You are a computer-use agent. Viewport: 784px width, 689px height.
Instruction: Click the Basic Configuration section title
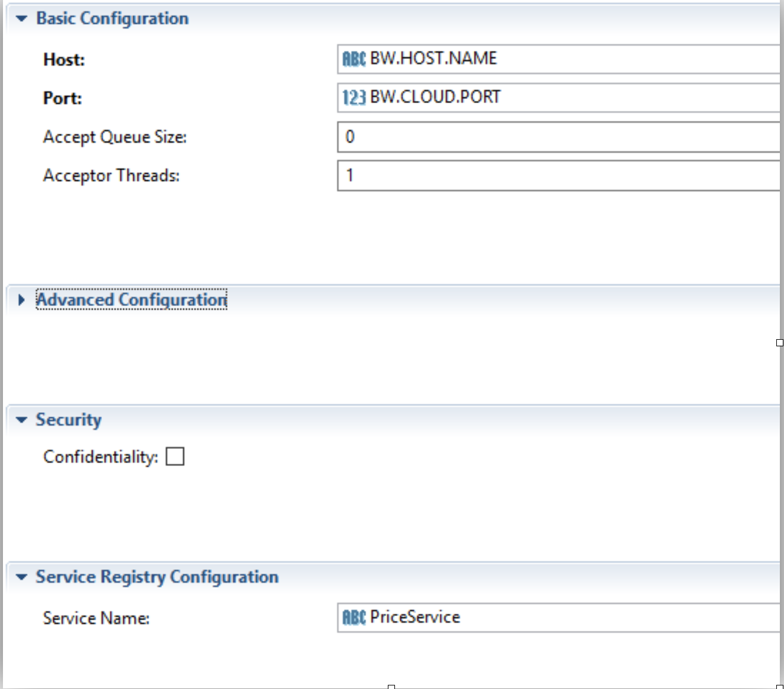112,18
